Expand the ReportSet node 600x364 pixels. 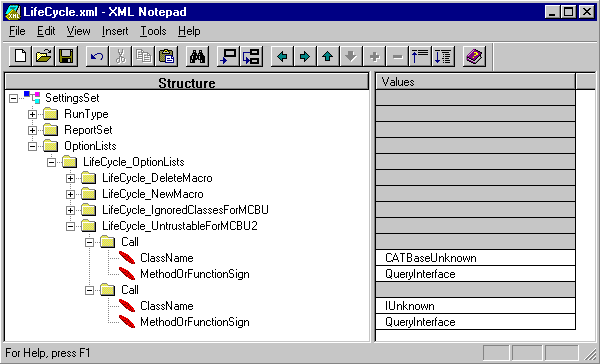33,130
